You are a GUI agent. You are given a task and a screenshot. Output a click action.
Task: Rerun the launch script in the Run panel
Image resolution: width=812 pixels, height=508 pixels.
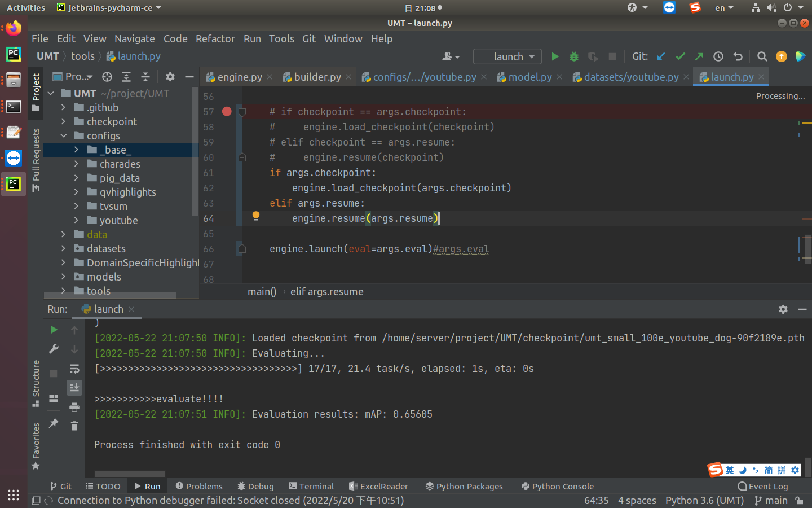pyautogui.click(x=54, y=330)
